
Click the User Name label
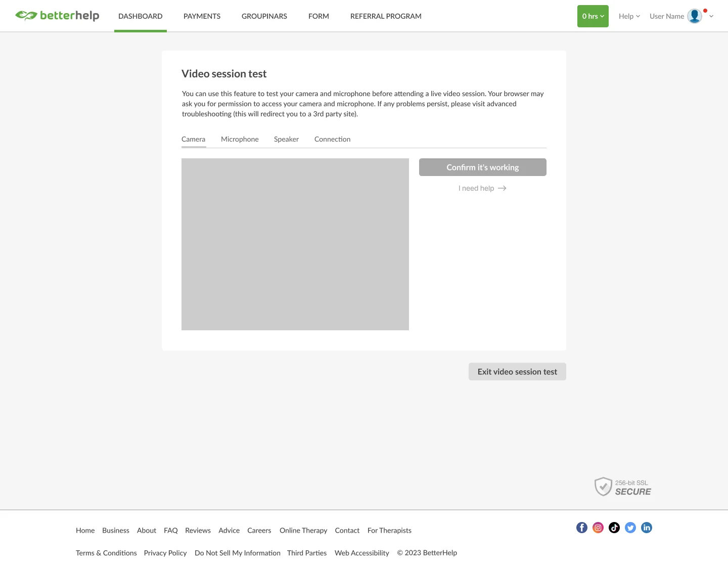click(x=667, y=16)
